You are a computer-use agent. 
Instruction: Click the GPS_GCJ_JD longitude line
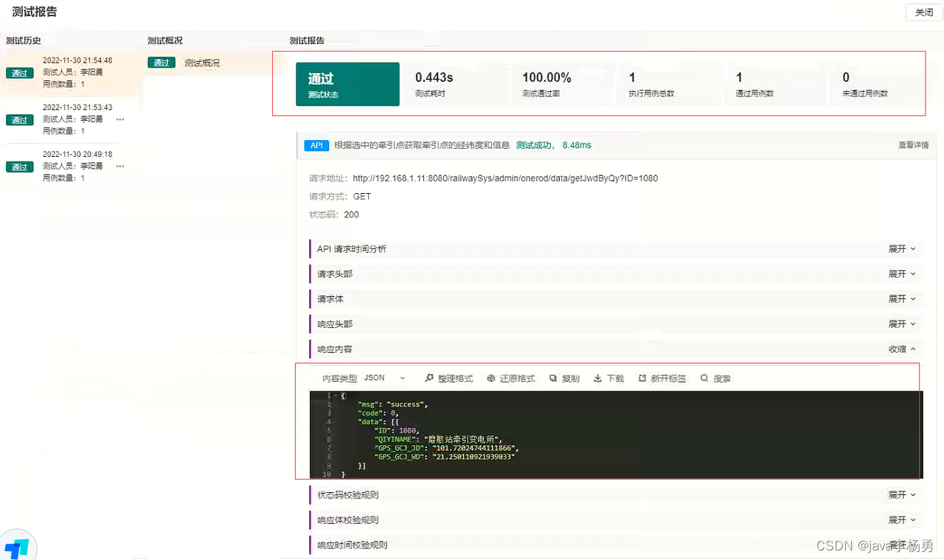pyautogui.click(x=447, y=448)
